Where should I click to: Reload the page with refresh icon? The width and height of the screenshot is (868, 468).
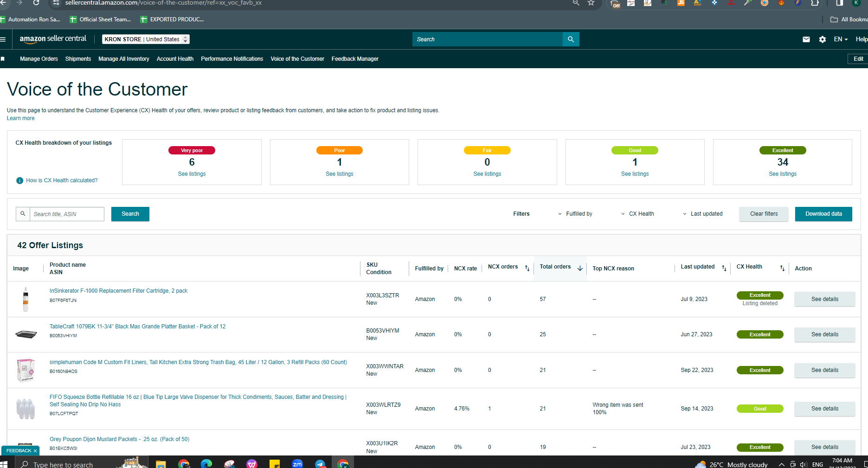[x=36, y=3]
